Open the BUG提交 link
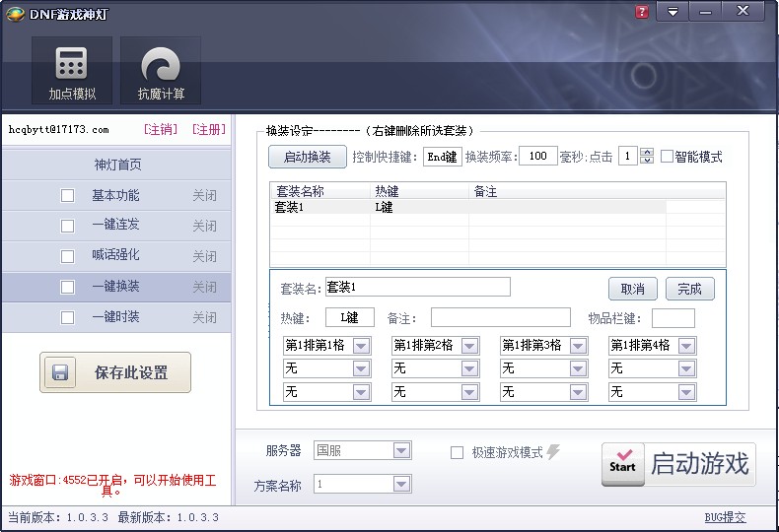Image resolution: width=779 pixels, height=532 pixels. [x=725, y=517]
